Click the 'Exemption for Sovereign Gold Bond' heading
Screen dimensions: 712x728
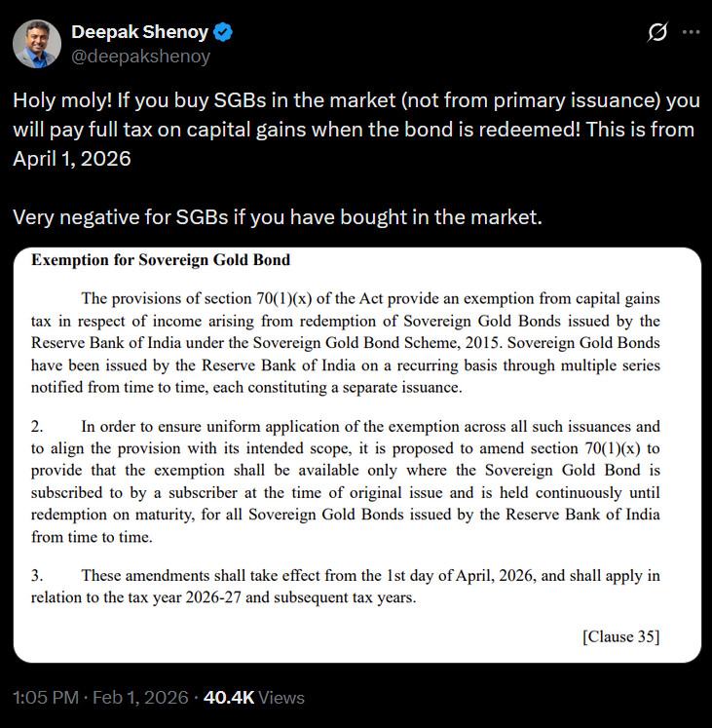tap(161, 260)
